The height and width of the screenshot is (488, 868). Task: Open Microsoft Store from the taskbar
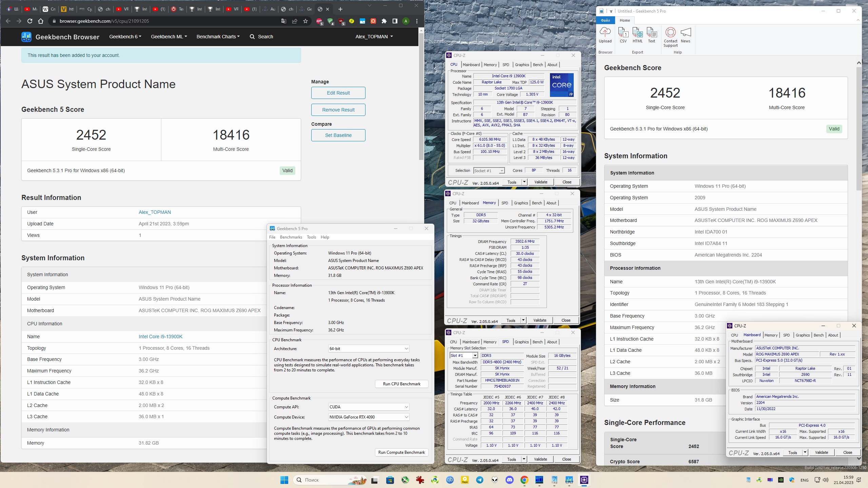[390, 480]
